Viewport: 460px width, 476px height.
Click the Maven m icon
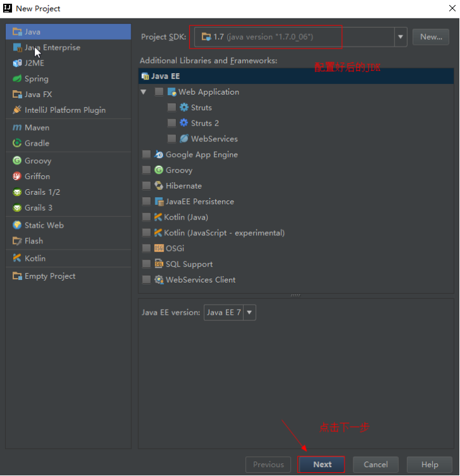coord(17,127)
